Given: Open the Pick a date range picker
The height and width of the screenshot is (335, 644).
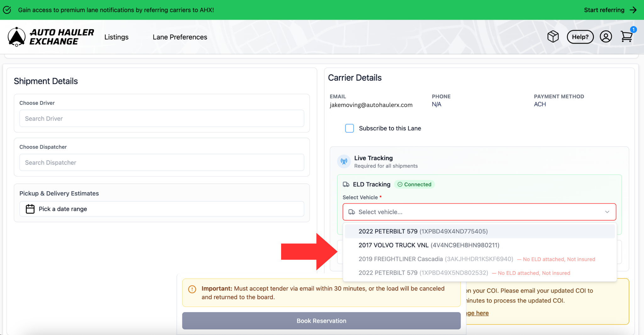Looking at the screenshot, I should (162, 209).
